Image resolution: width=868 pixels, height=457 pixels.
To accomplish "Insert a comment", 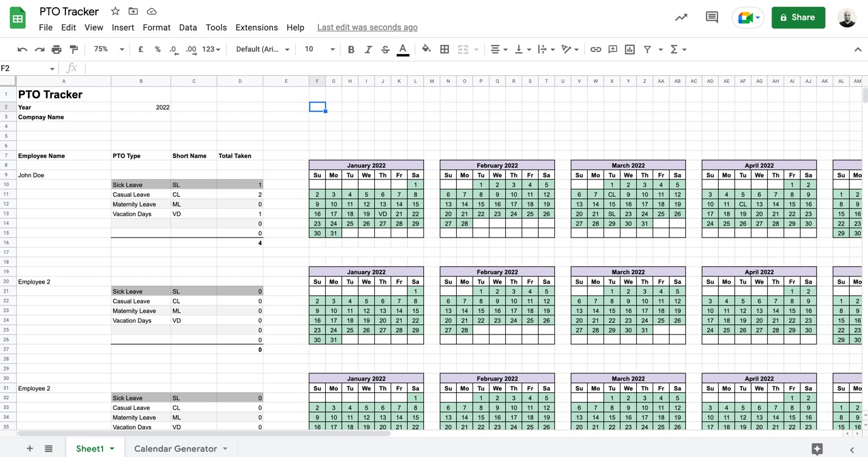I will pos(612,49).
